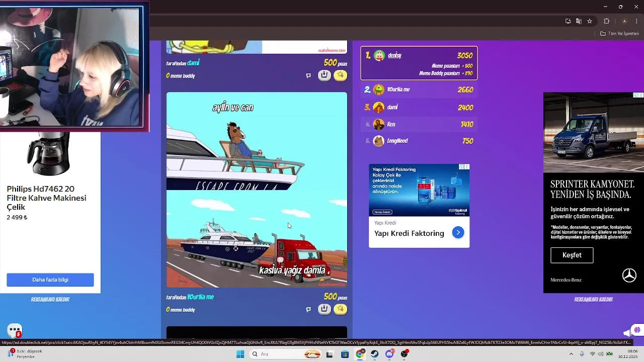Open volume control in the system tray
The image size is (644, 362).
601,354
